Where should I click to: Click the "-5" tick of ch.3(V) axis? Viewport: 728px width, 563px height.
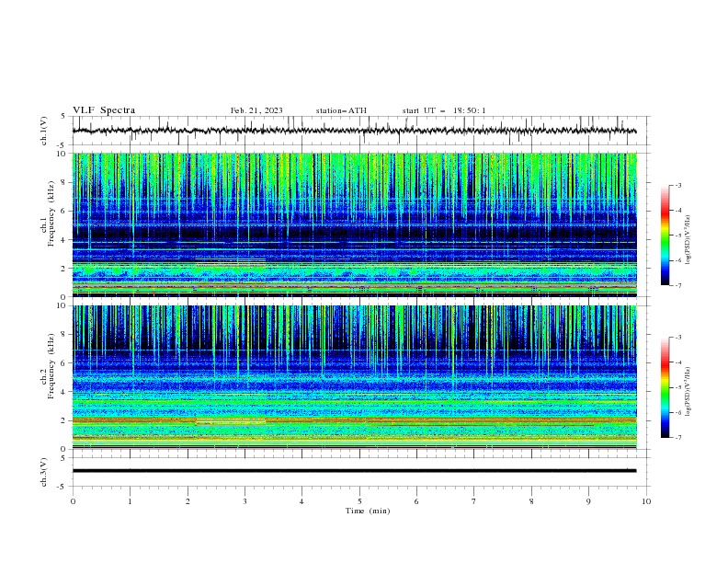(63, 487)
